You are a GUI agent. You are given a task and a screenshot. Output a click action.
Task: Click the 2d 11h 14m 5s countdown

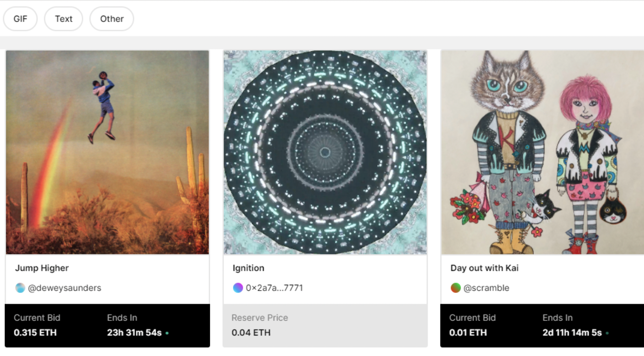coord(572,333)
